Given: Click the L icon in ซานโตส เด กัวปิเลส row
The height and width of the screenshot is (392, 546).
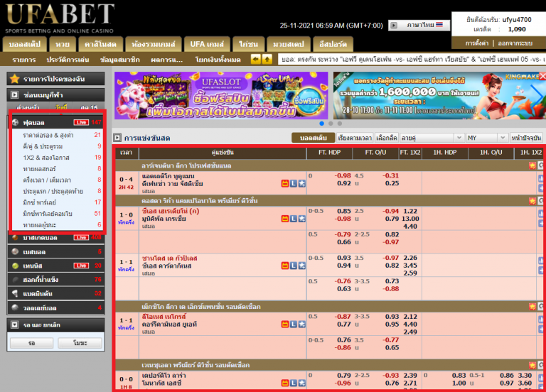Looking at the screenshot, I should (294, 266).
